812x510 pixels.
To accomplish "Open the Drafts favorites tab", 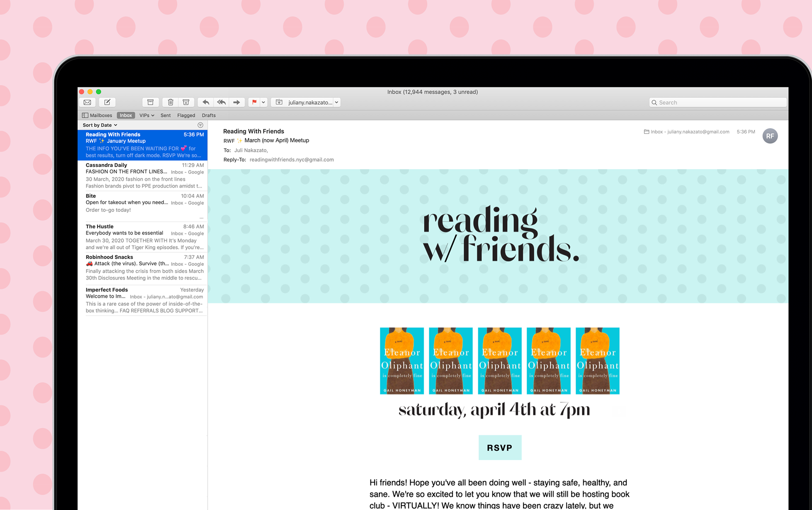I will point(208,115).
